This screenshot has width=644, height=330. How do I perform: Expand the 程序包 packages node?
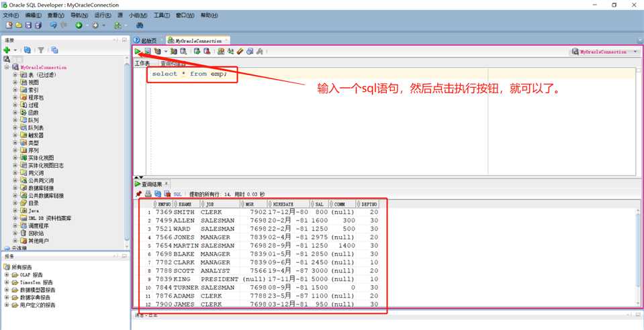(15, 97)
